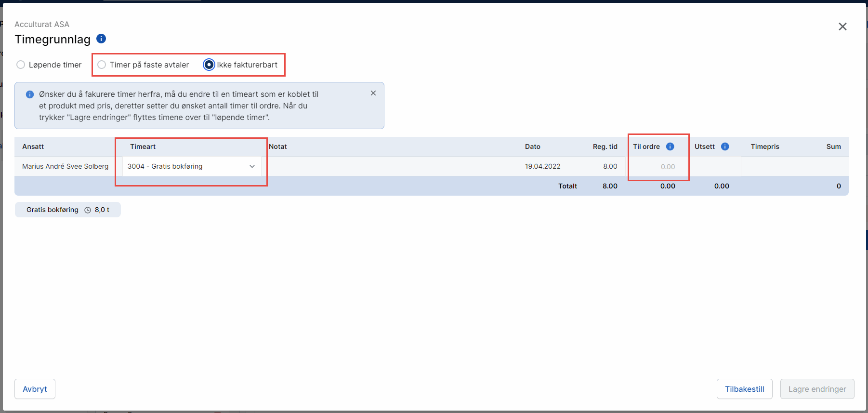Screen dimensions: 868x413
Task: Close the Timegrunnlag dialog with X
Action: tap(842, 27)
